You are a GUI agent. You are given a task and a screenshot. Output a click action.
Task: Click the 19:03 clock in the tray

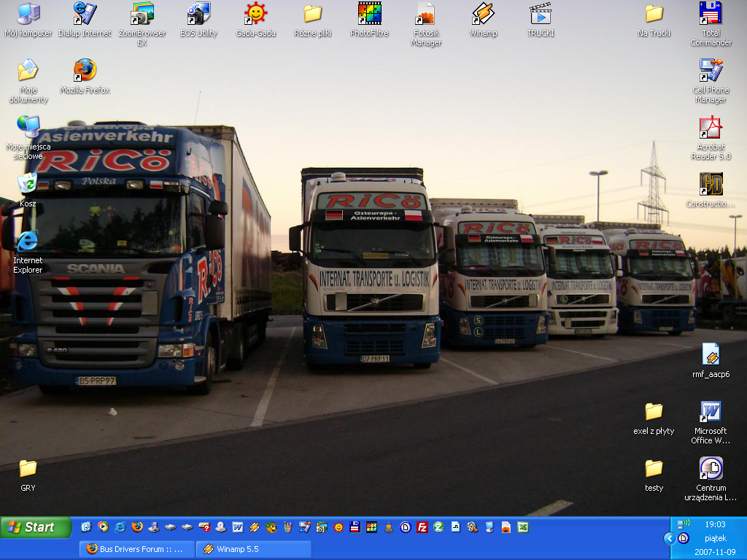715,524
